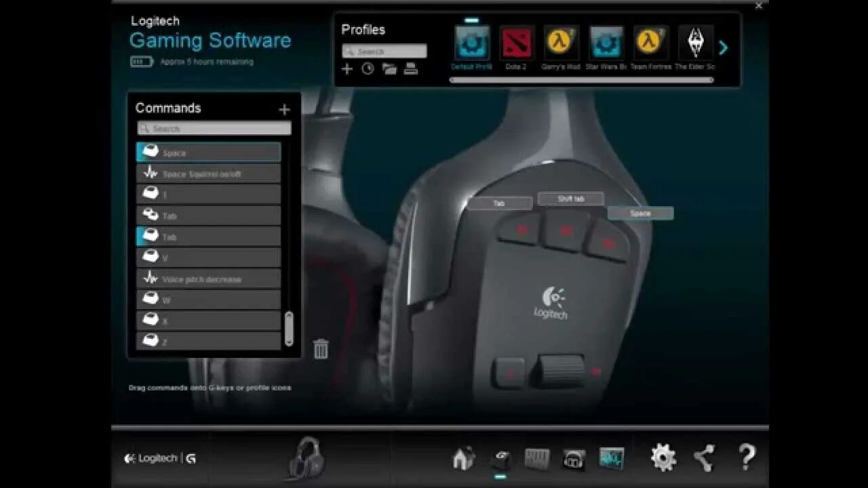Click the G3 button on headset
Screen dimensions: 868x488
608,242
